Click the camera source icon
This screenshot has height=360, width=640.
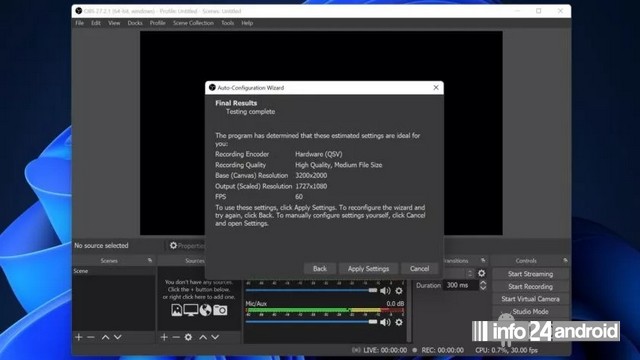click(x=220, y=310)
